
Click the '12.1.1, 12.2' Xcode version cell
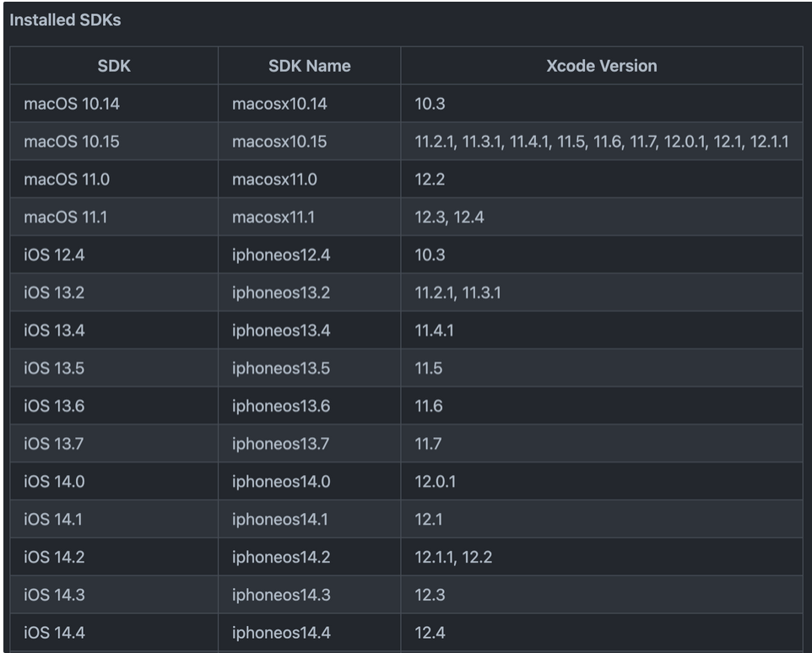pos(601,557)
